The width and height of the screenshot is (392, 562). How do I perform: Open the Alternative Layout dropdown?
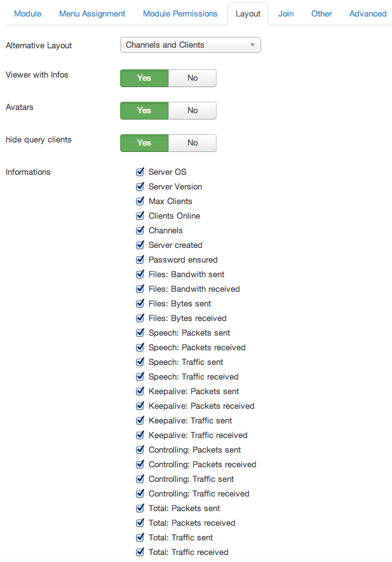pyautogui.click(x=190, y=45)
